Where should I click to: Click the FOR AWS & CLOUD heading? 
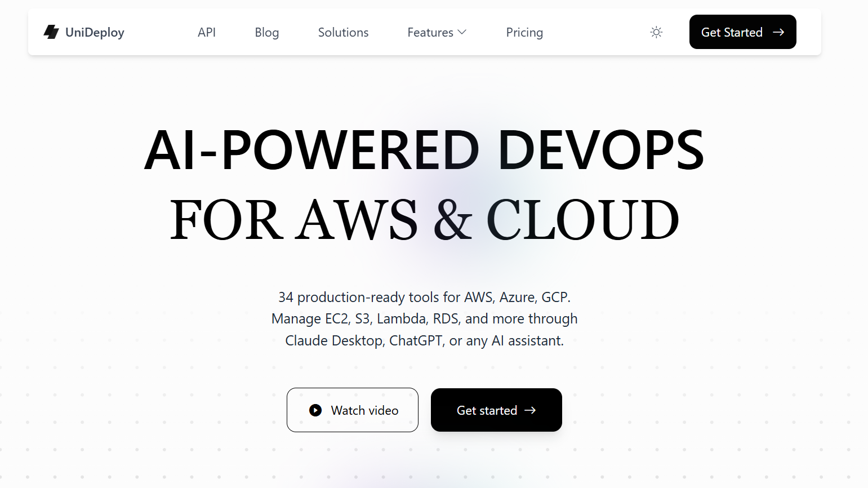pos(424,220)
